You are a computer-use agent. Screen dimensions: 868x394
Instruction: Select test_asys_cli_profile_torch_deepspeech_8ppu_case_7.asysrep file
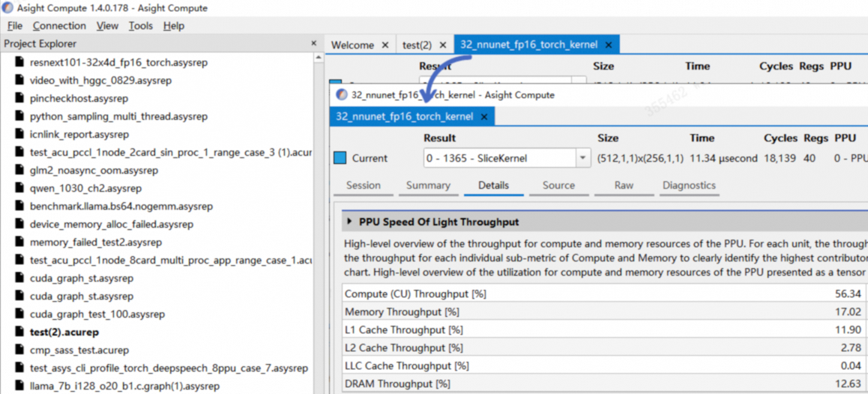point(169,369)
